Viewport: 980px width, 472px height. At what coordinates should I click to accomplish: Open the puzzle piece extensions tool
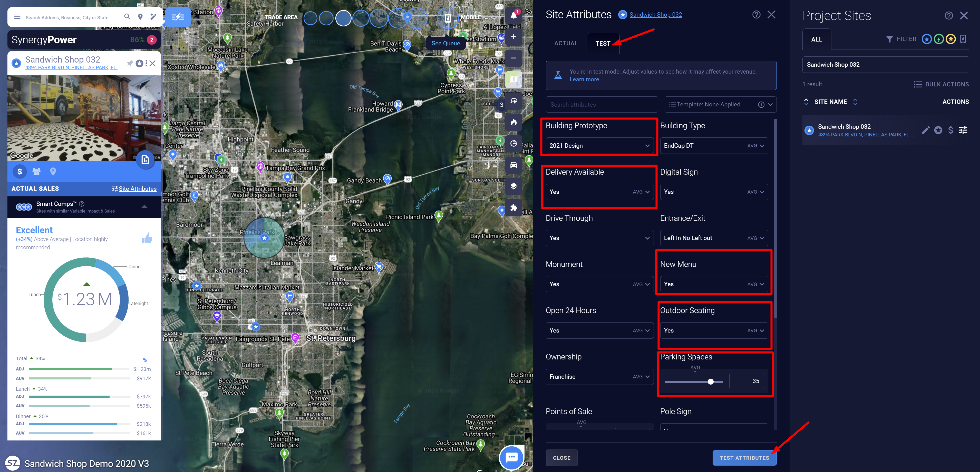pyautogui.click(x=513, y=207)
